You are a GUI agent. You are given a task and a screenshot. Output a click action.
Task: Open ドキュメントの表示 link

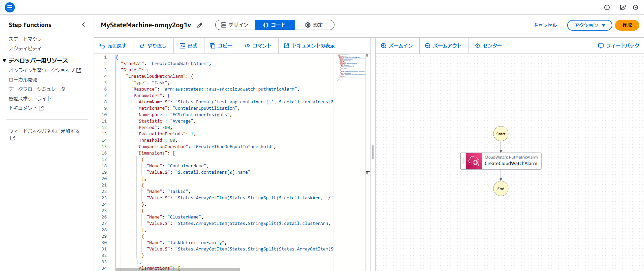tap(310, 46)
